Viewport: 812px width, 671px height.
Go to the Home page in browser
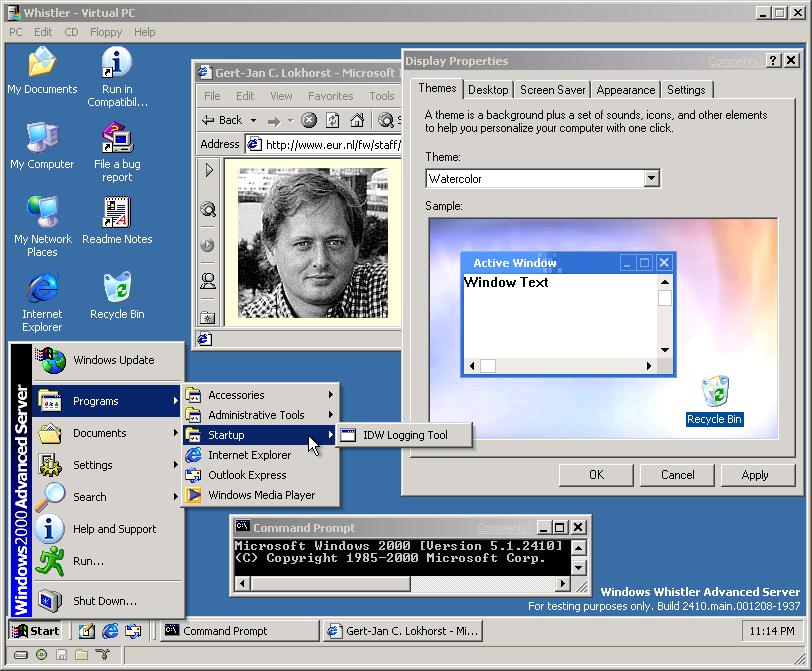coord(357,121)
